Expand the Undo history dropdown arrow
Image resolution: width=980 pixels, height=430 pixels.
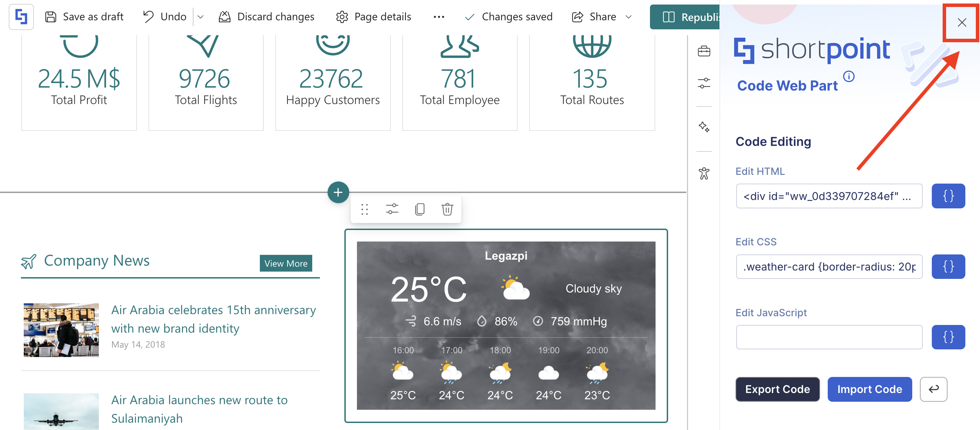[x=200, y=17]
